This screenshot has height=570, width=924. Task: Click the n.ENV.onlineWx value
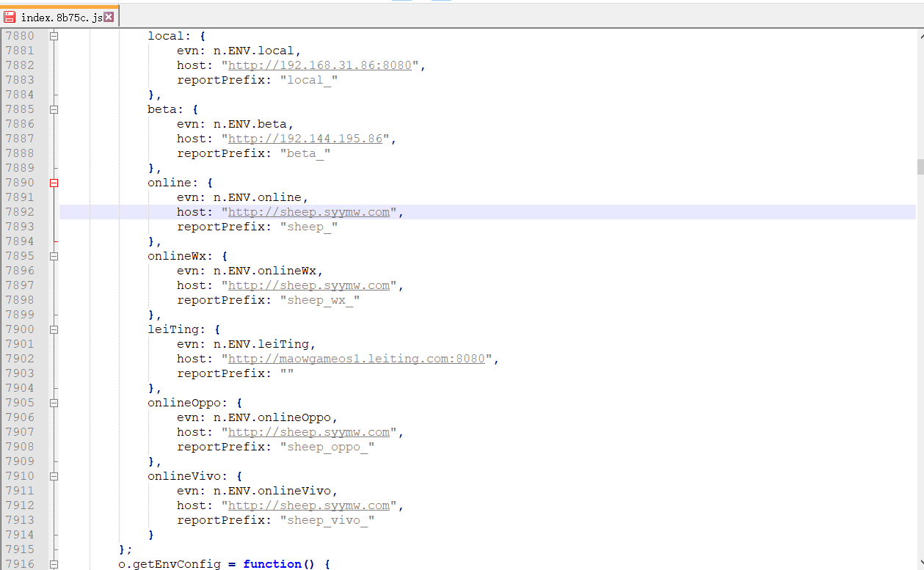click(265, 271)
